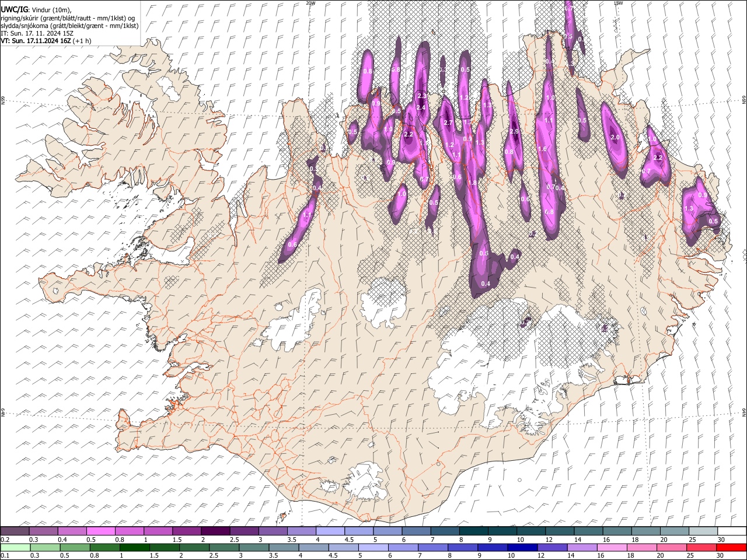Pick the light pink lower swatch starting at 16
This screenshot has height=560, width=747.
click(612, 547)
